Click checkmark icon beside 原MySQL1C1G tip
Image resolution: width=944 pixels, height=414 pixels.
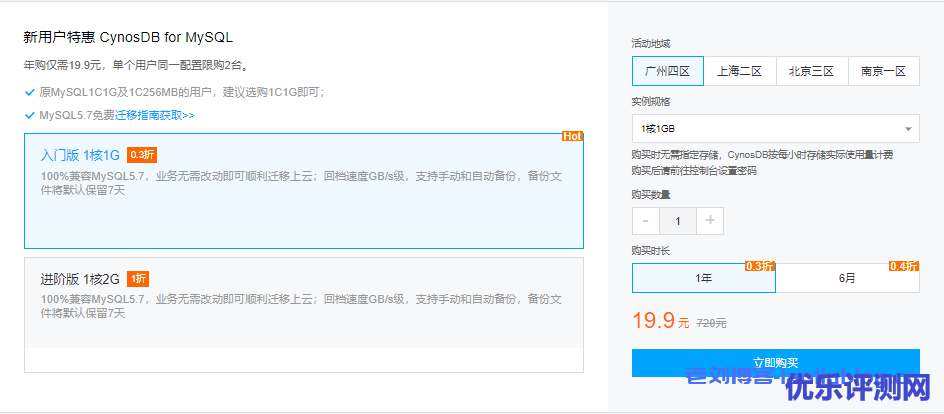point(30,93)
